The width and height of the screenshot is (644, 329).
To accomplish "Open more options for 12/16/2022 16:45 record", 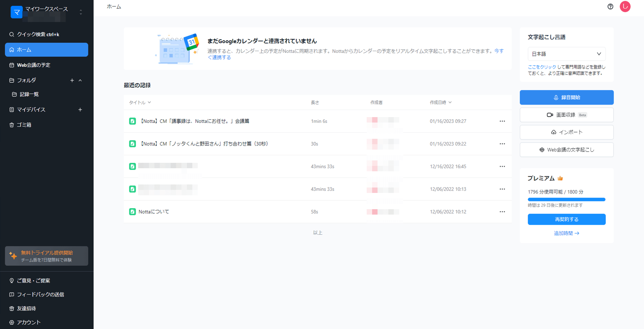I will (502, 167).
